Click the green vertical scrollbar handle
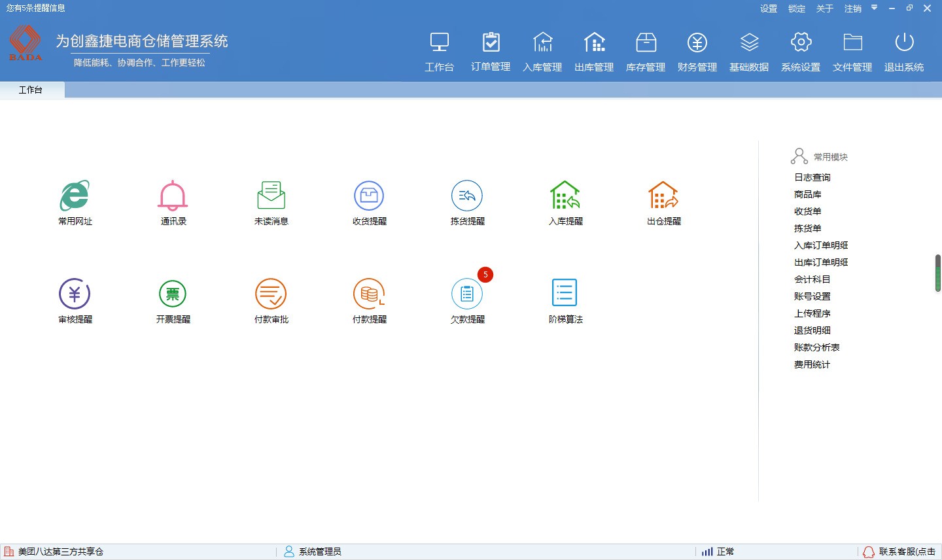942x560 pixels. tap(938, 273)
